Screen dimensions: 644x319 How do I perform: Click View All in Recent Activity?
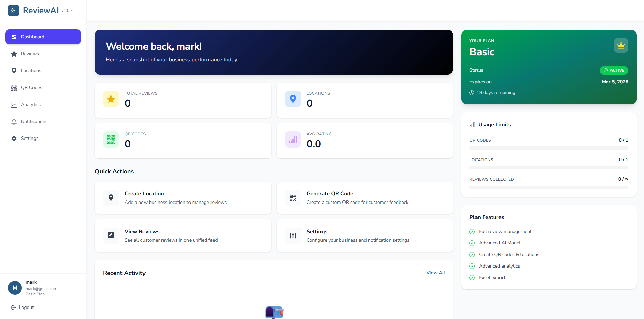tap(436, 273)
